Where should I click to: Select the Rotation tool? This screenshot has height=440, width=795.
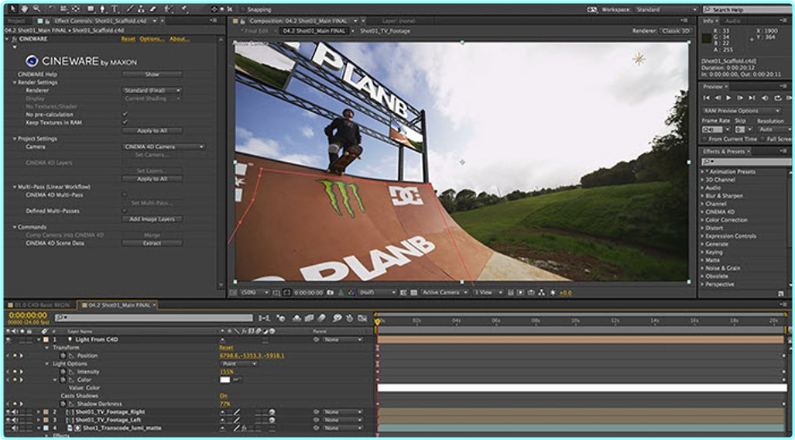point(51,9)
